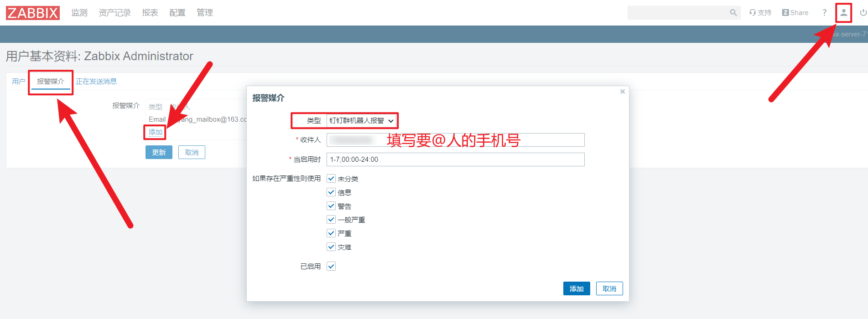Click the 添加 link under Email

156,132
